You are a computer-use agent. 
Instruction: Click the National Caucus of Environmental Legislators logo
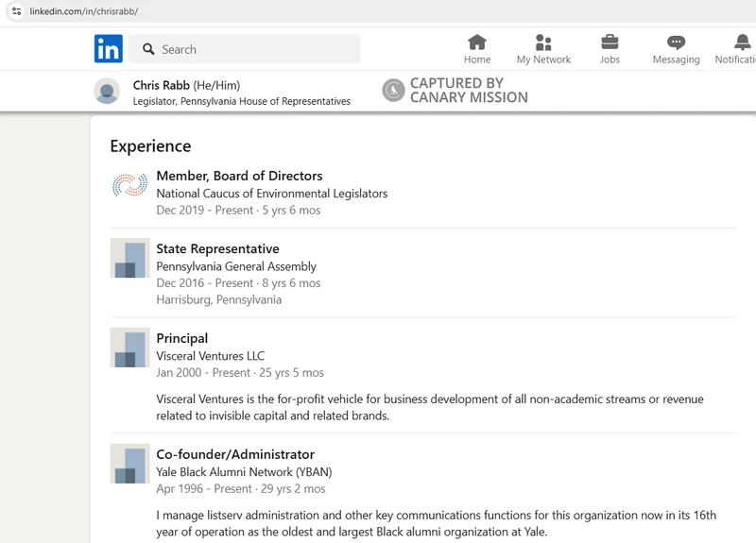pos(129,185)
